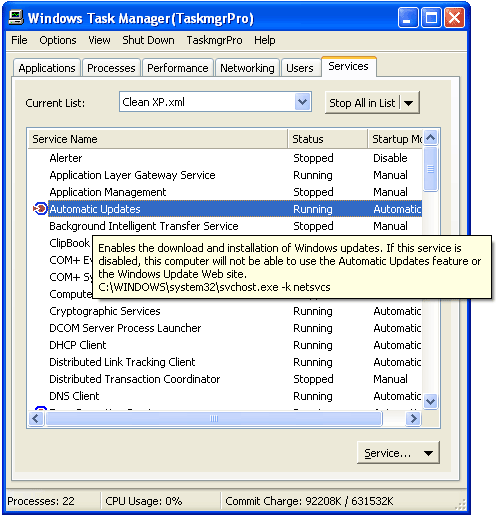This screenshot has width=496, height=519.
Task: Expand the Current List combo box arrow
Action: click(302, 102)
